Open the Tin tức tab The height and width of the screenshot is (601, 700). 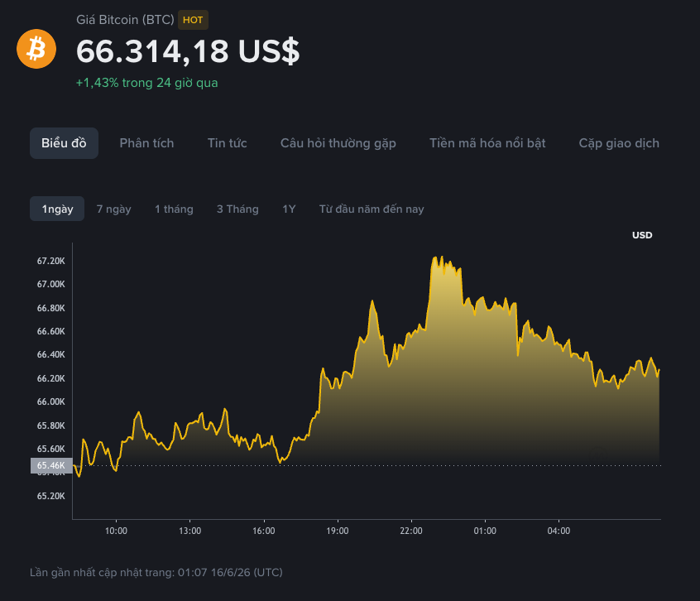227,143
